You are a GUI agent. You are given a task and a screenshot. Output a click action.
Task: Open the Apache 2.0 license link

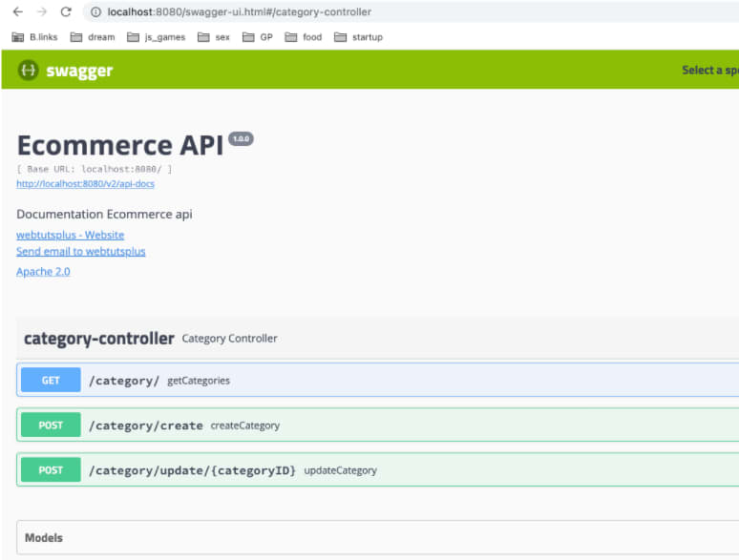[x=43, y=272]
